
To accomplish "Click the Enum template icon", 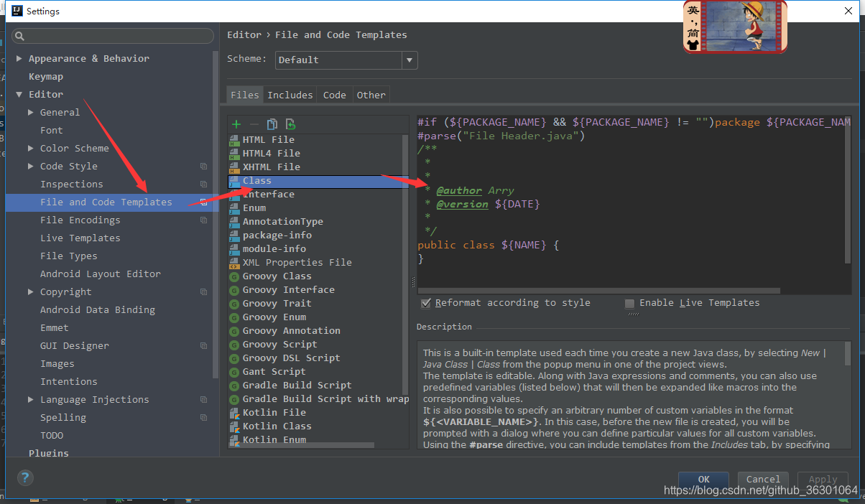I will click(234, 208).
